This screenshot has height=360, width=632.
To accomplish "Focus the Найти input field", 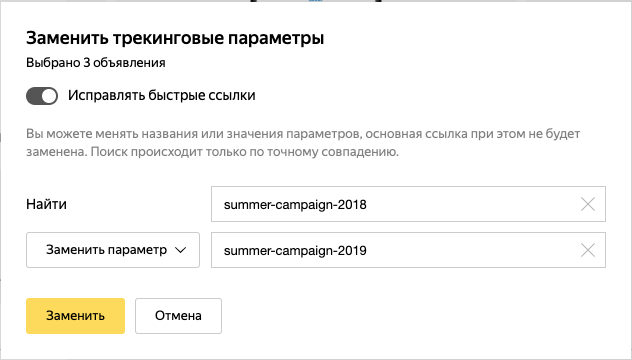I will pos(408,204).
